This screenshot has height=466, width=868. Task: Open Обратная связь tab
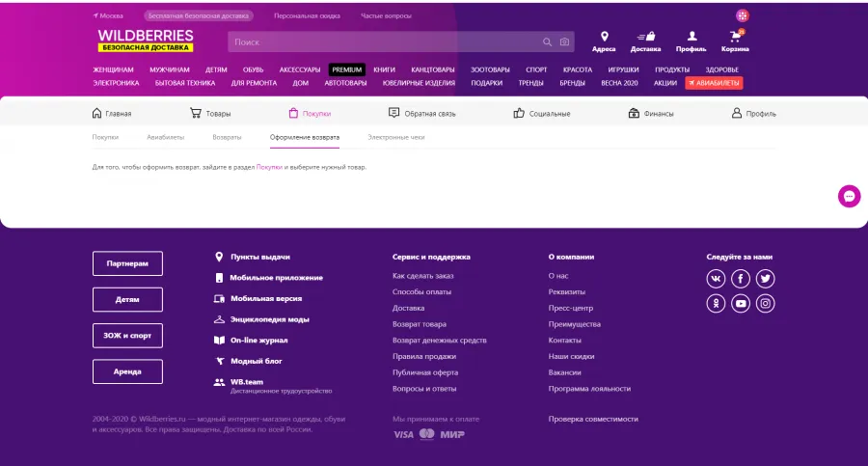pos(421,114)
